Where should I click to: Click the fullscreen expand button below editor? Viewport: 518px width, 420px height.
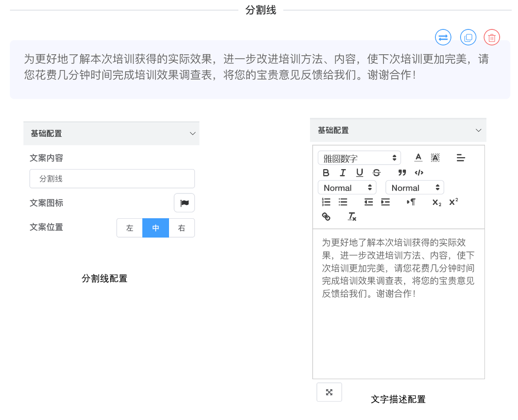point(329,392)
